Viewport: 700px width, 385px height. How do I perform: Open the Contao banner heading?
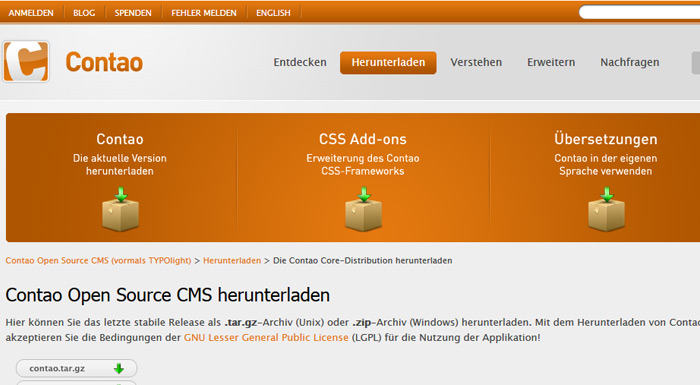[120, 139]
